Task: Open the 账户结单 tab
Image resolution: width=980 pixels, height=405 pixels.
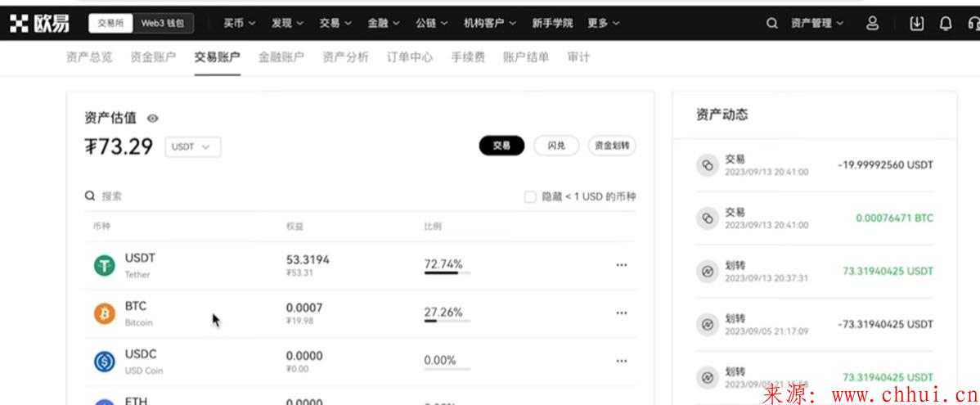Action: [526, 57]
